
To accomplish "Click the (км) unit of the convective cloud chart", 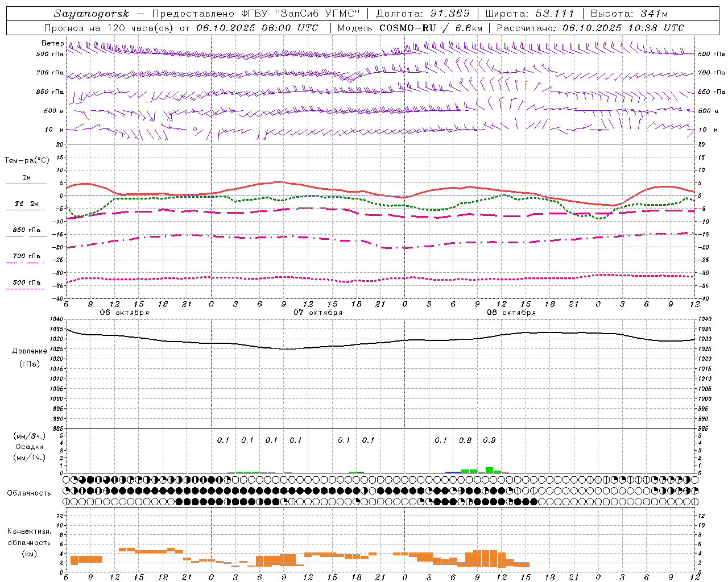I will [29, 554].
